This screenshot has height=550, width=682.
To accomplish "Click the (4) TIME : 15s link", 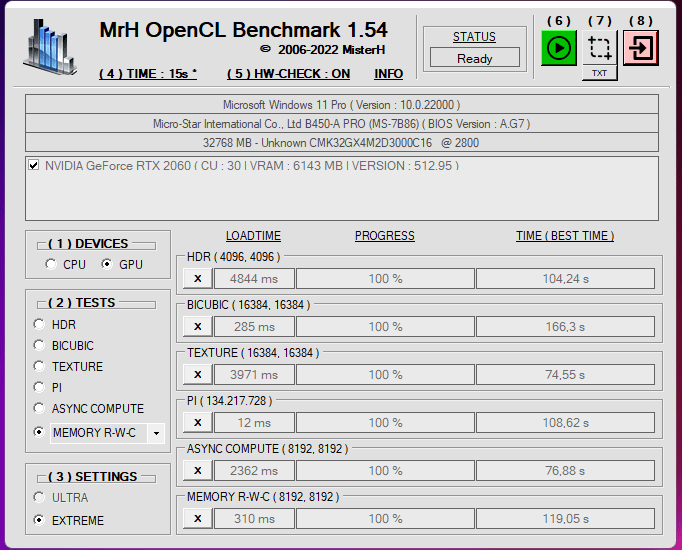I will (148, 74).
